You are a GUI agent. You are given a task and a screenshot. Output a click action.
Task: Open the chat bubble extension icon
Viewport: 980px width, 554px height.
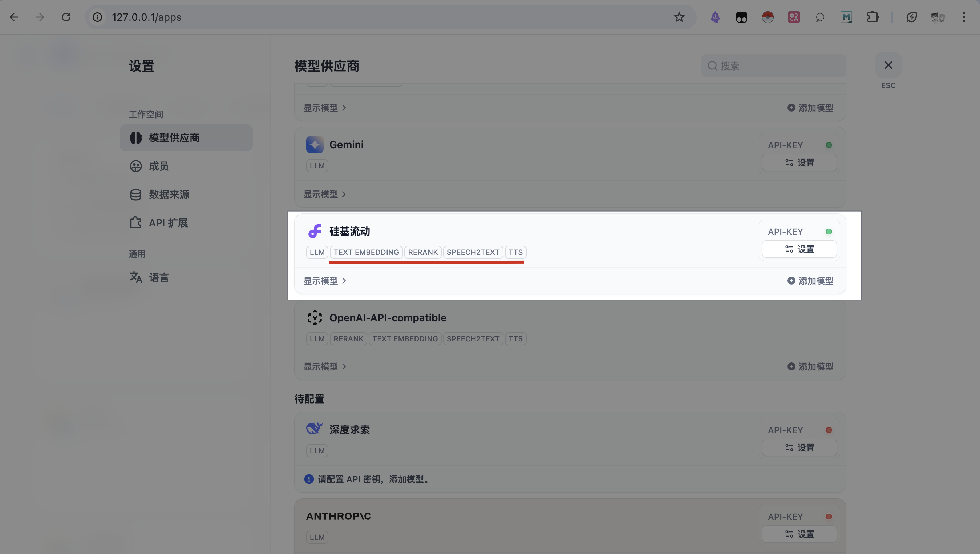pos(820,17)
